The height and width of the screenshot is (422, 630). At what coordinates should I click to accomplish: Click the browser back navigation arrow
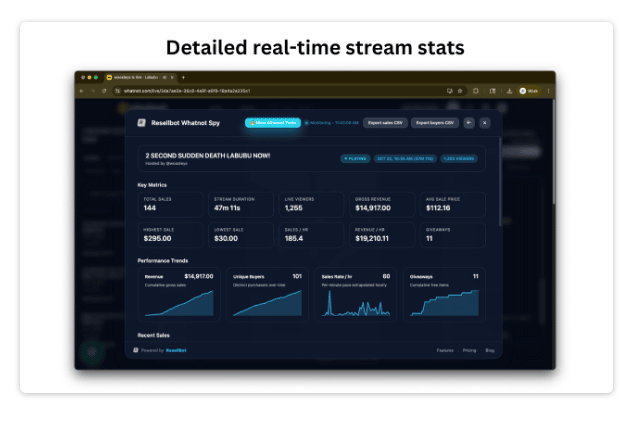[x=82, y=90]
